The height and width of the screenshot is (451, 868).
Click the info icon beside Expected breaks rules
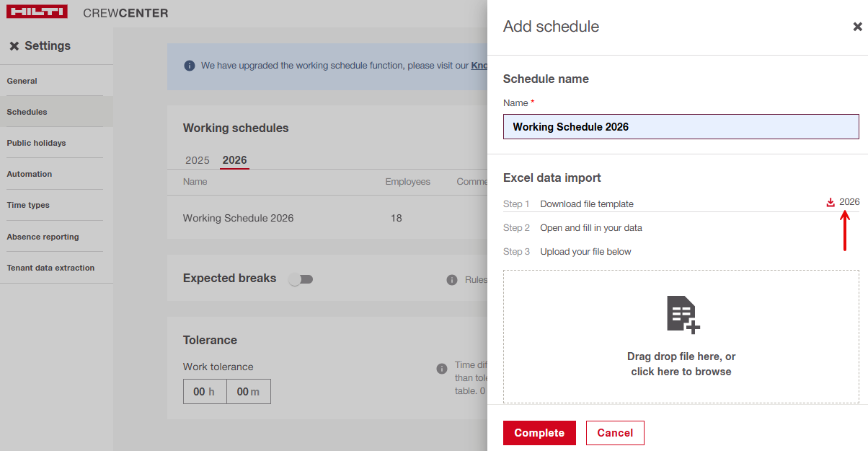[x=452, y=280]
